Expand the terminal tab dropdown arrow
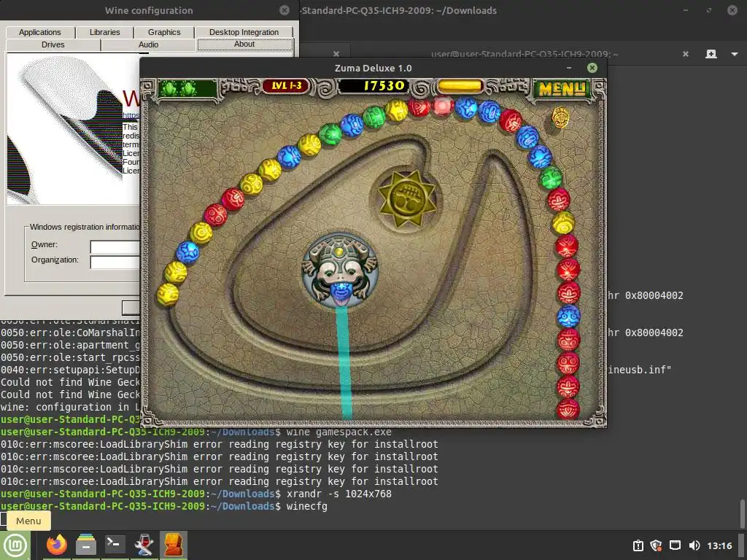The width and height of the screenshot is (747, 560). (x=734, y=54)
